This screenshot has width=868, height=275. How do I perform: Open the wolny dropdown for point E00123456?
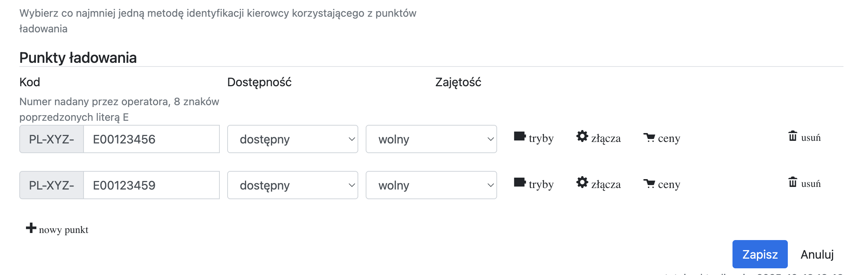[431, 139]
